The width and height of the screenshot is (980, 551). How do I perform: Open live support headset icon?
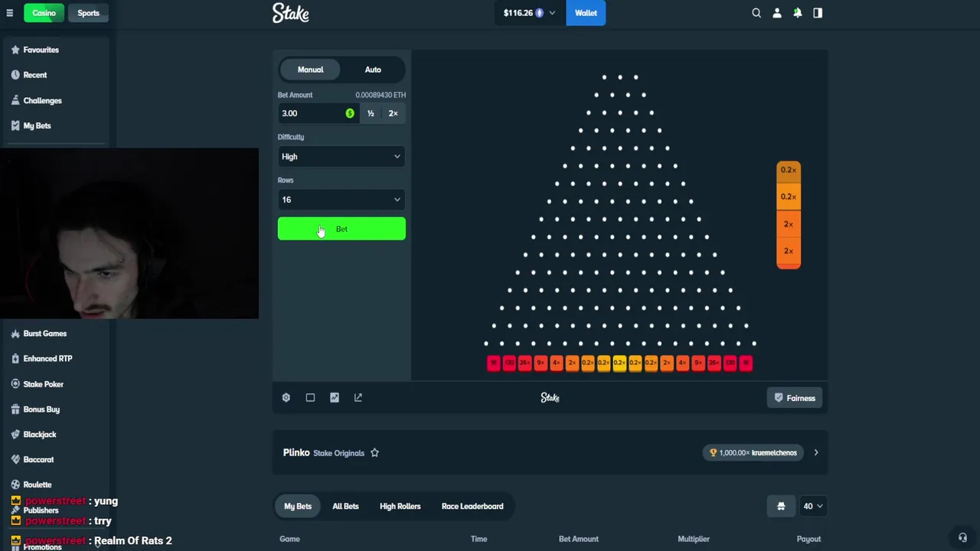coord(962,538)
